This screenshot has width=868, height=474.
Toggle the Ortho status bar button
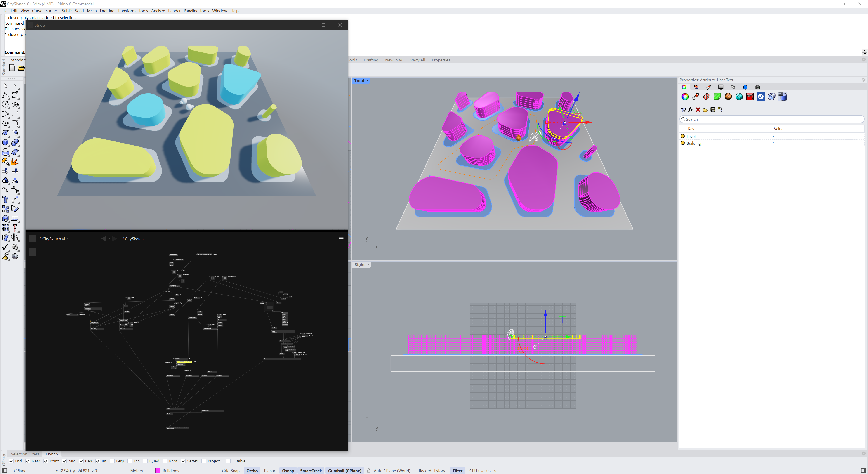(x=252, y=471)
